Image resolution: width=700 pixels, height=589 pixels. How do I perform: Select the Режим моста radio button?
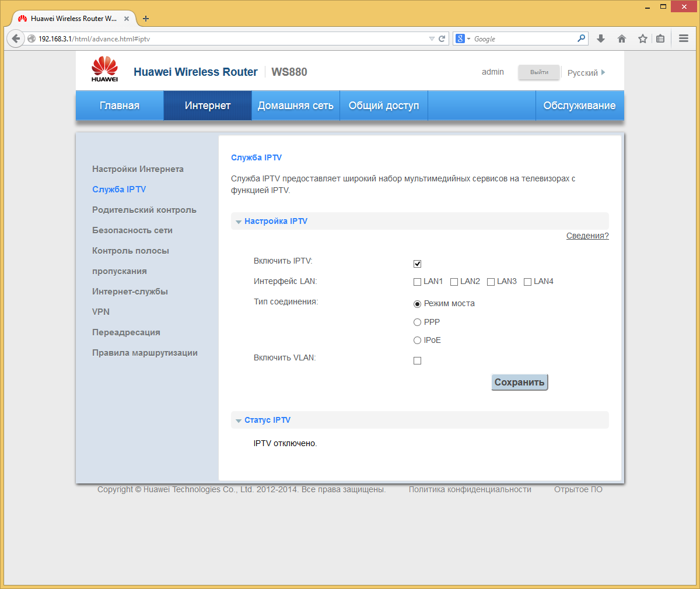[x=417, y=304]
